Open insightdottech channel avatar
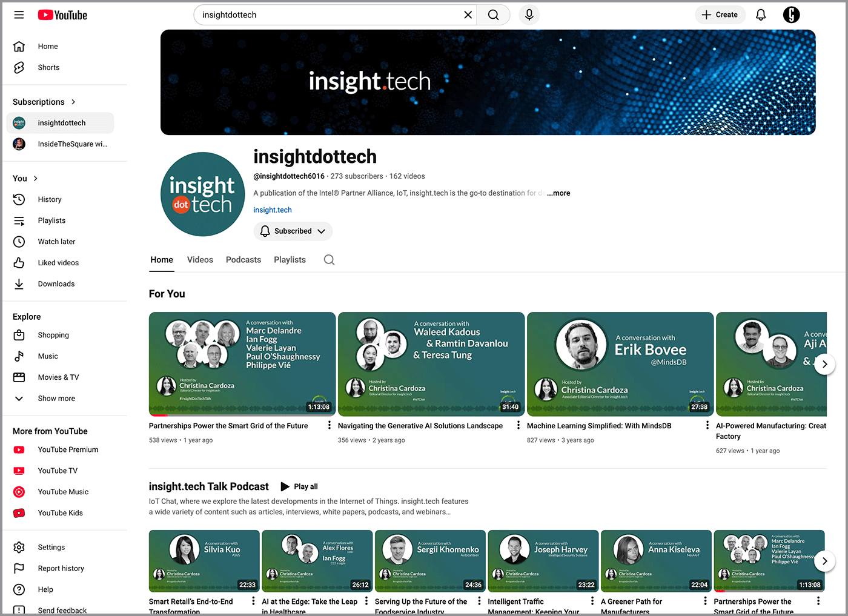 coord(202,194)
